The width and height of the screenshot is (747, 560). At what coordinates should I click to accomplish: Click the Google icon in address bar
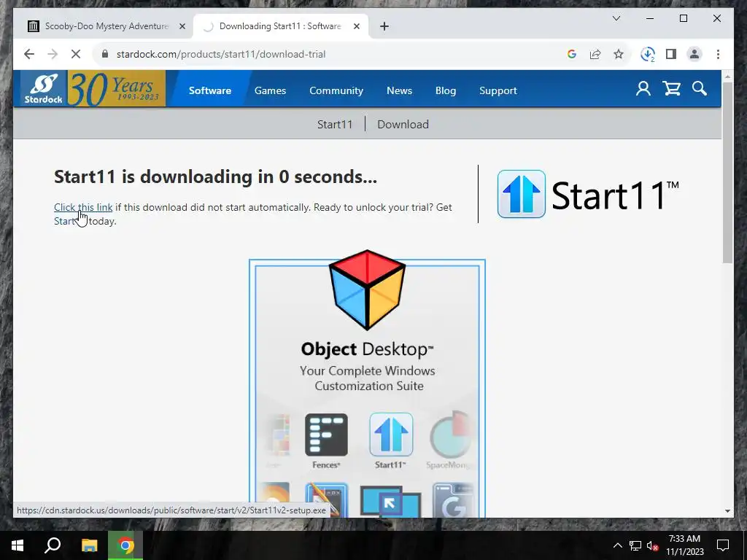(572, 54)
